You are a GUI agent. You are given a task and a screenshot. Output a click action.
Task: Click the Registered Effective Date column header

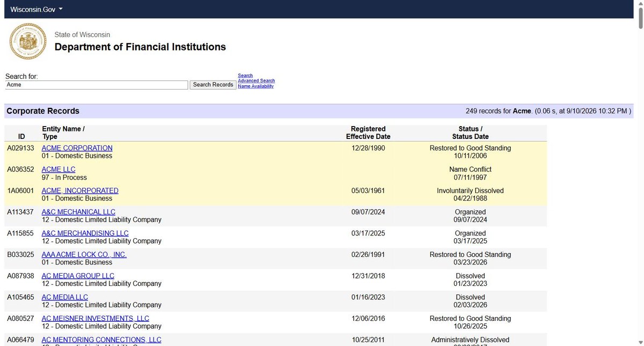point(368,132)
